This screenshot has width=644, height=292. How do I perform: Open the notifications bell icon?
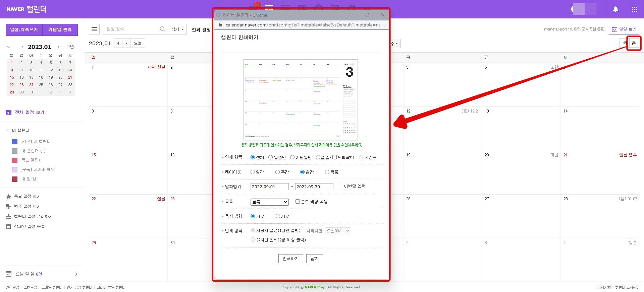click(x=615, y=9)
